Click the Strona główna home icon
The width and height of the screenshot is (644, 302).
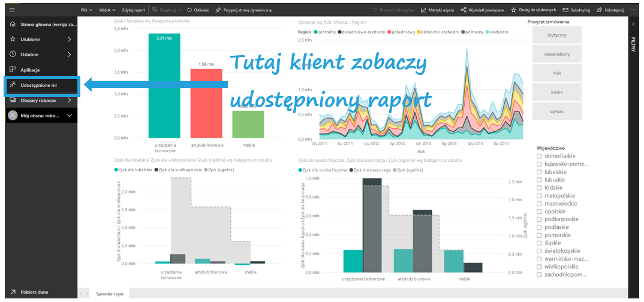click(13, 25)
